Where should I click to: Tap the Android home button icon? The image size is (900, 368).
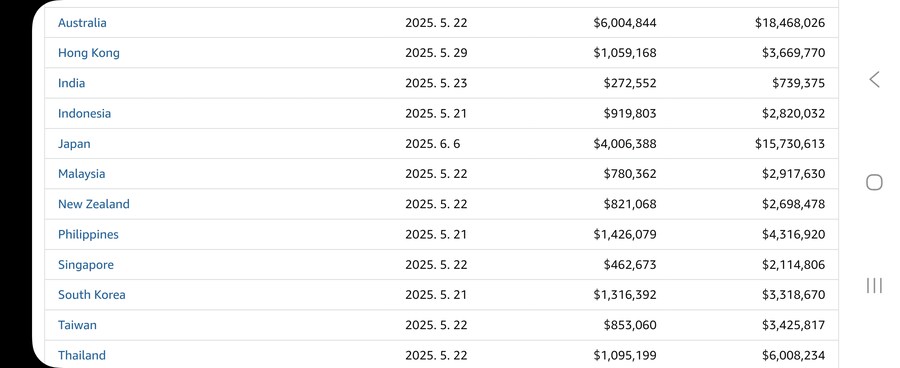click(874, 183)
